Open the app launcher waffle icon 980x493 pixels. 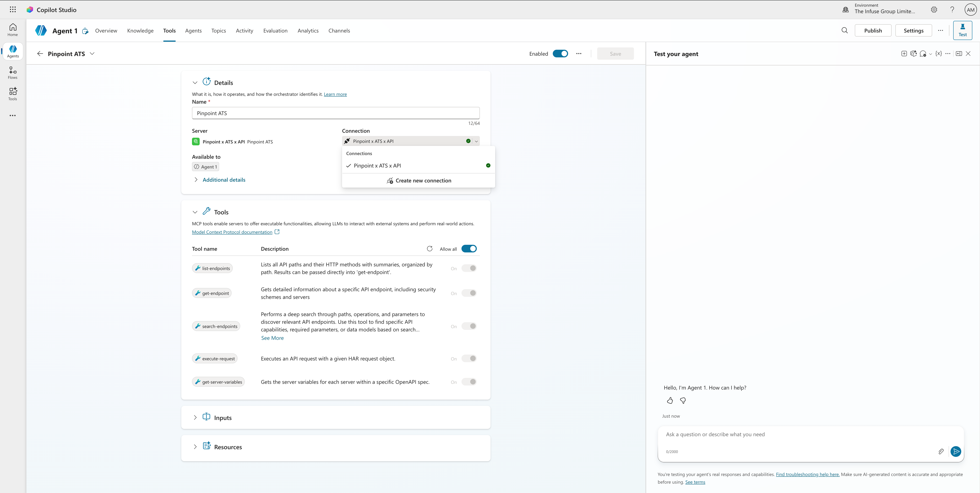tap(13, 10)
